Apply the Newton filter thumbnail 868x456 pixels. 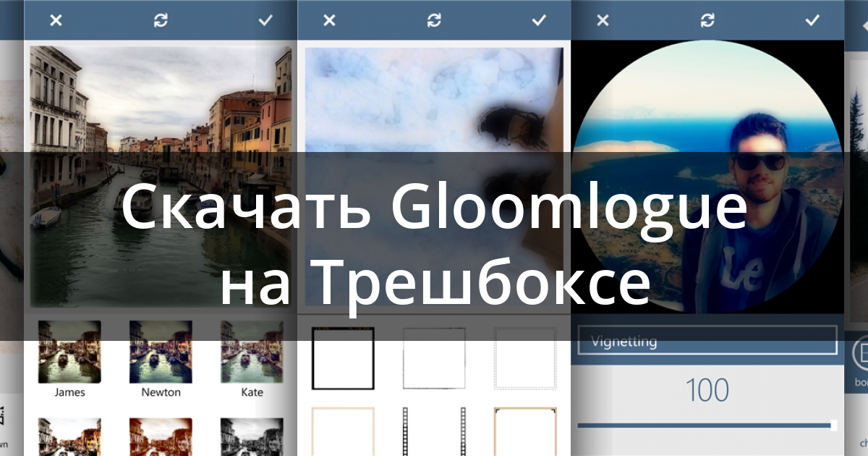point(161,352)
